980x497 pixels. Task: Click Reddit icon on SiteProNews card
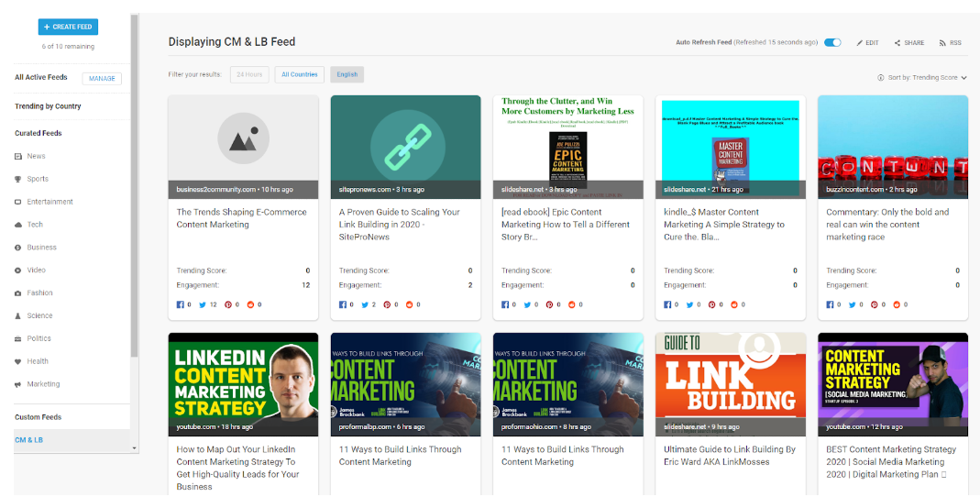pyautogui.click(x=410, y=305)
